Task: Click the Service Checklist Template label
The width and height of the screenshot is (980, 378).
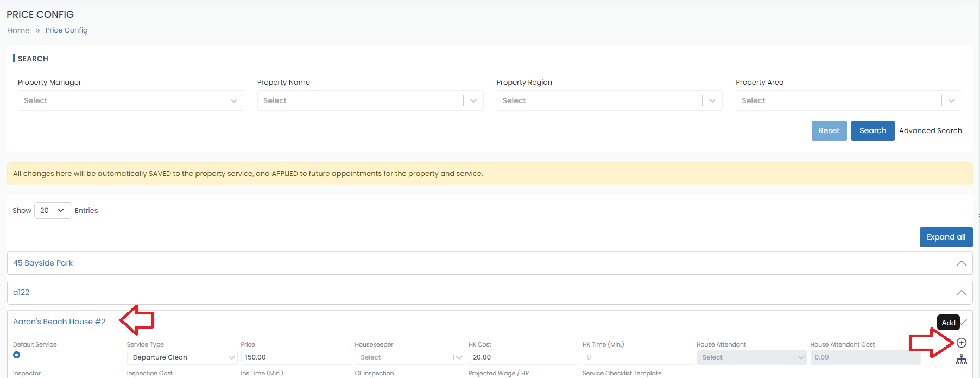Action: pos(622,373)
